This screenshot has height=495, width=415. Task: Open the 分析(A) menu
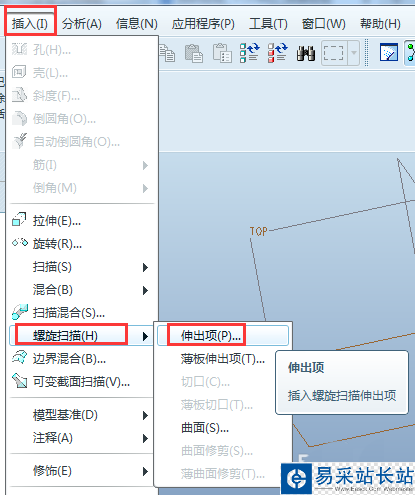coord(82,24)
